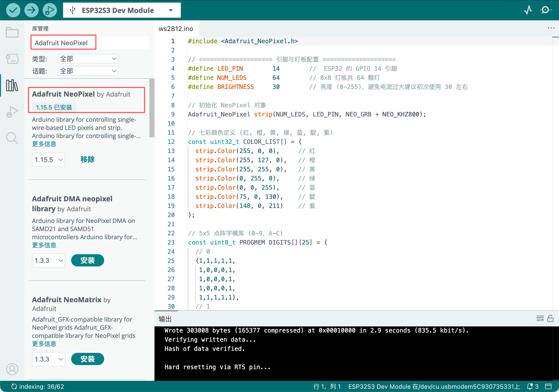Viewport: 559px width, 392px height.
Task: Click 移除 to remove Adafruit NeoPixel
Action: coord(87,159)
